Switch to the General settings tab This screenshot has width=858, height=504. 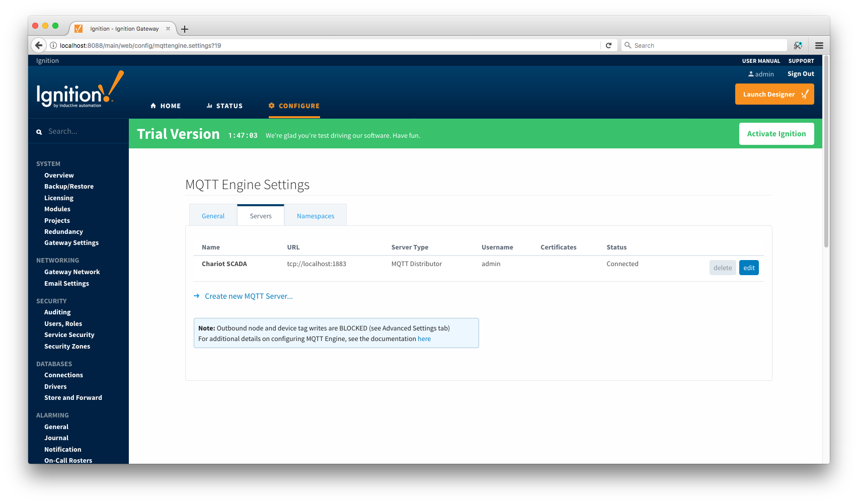pos(213,216)
